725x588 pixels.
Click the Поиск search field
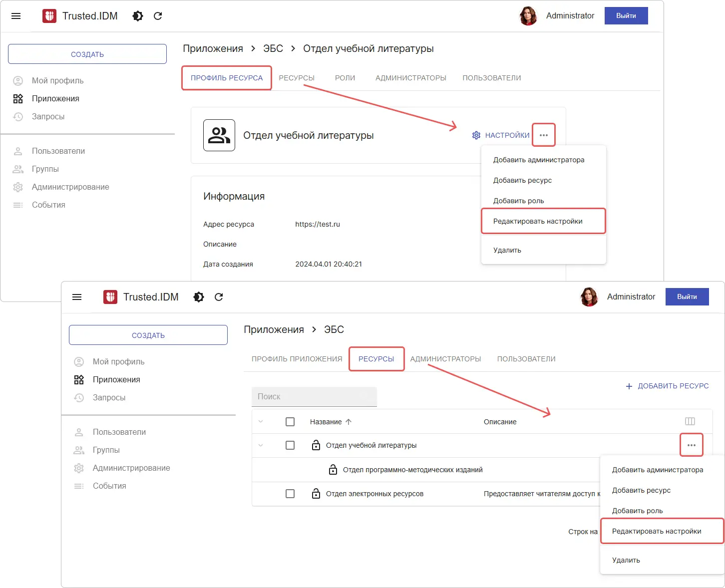(x=314, y=396)
